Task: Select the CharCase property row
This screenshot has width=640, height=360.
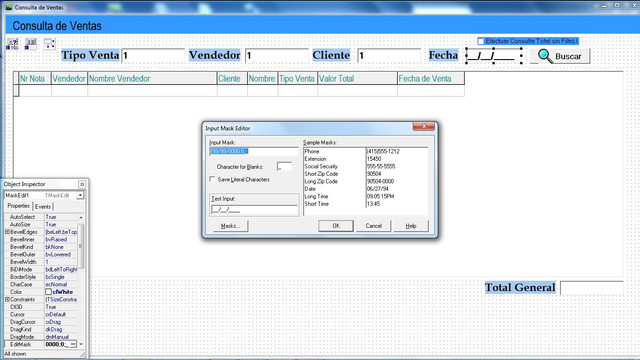Action: click(41, 284)
